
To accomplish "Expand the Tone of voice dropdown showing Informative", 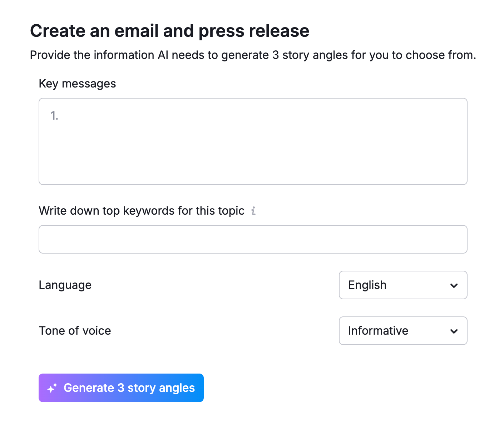I will pos(402,331).
